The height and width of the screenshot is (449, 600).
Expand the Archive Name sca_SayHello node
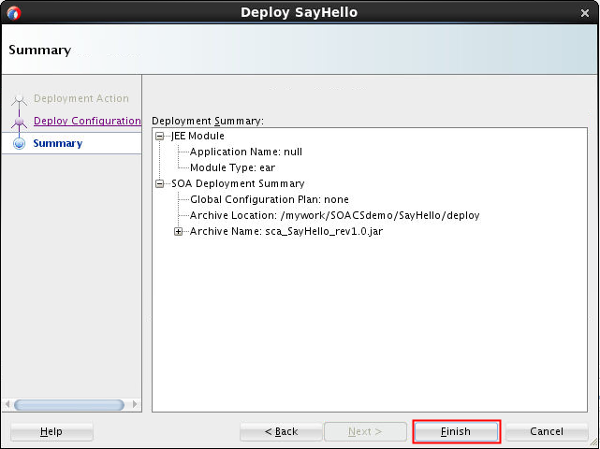[179, 232]
